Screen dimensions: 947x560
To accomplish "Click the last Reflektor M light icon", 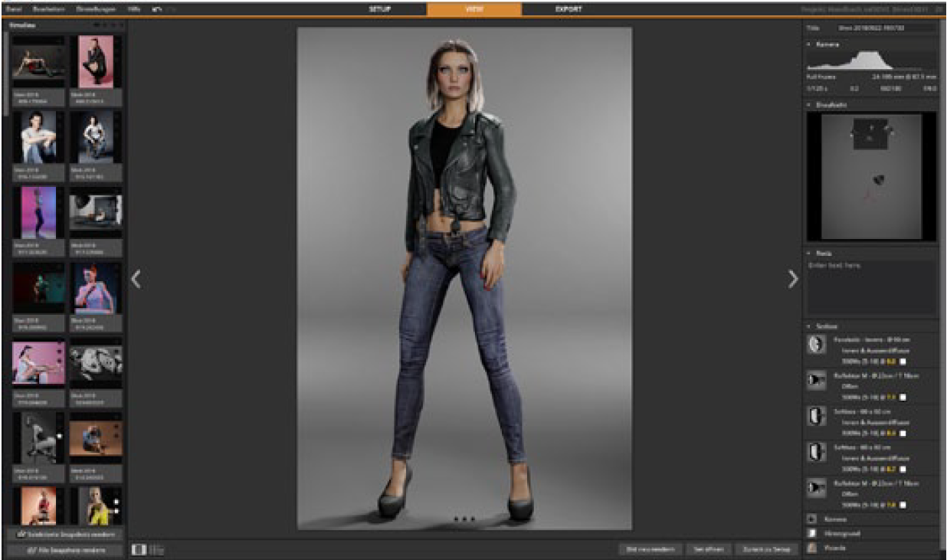I will pyautogui.click(x=816, y=488).
